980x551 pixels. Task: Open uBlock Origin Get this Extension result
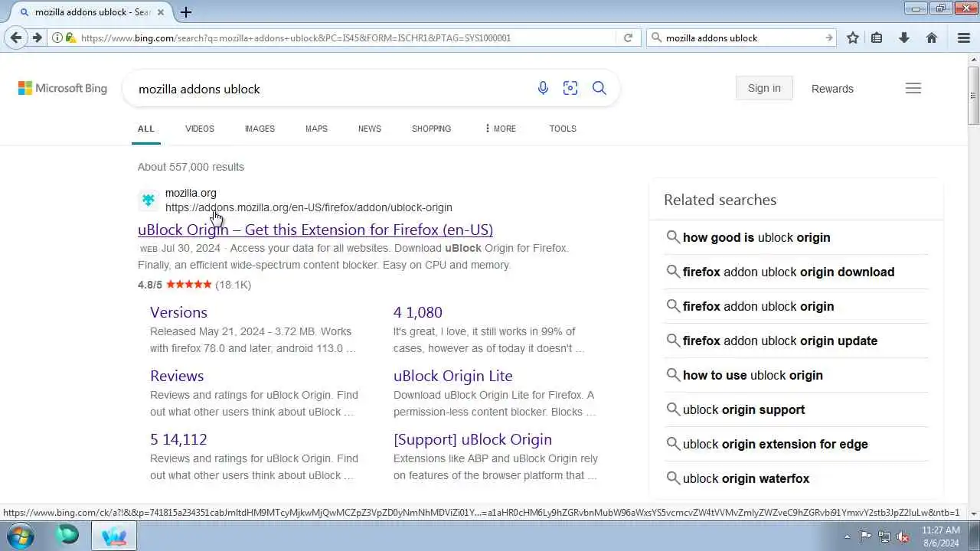pos(315,230)
